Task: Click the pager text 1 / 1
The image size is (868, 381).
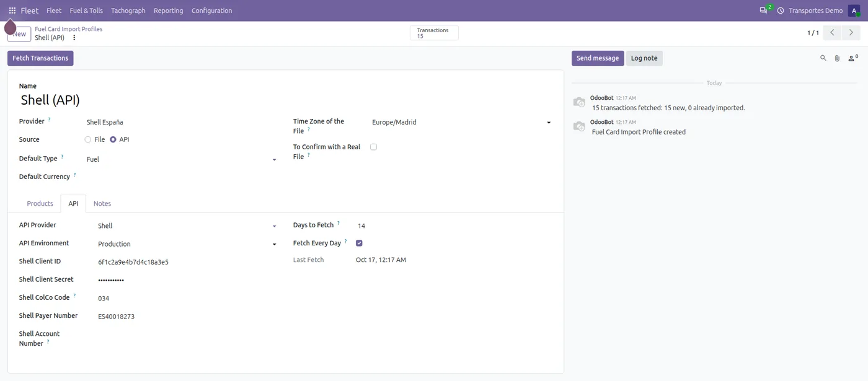Action: [813, 33]
